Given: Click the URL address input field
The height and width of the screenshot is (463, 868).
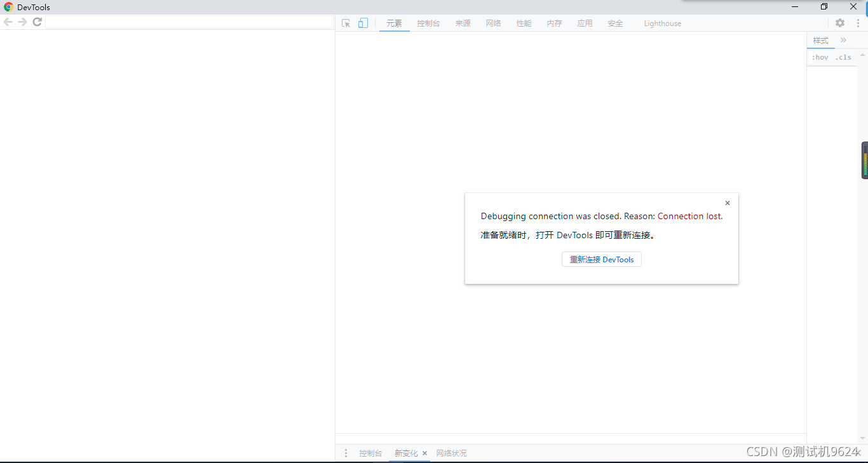Looking at the screenshot, I should (x=189, y=22).
